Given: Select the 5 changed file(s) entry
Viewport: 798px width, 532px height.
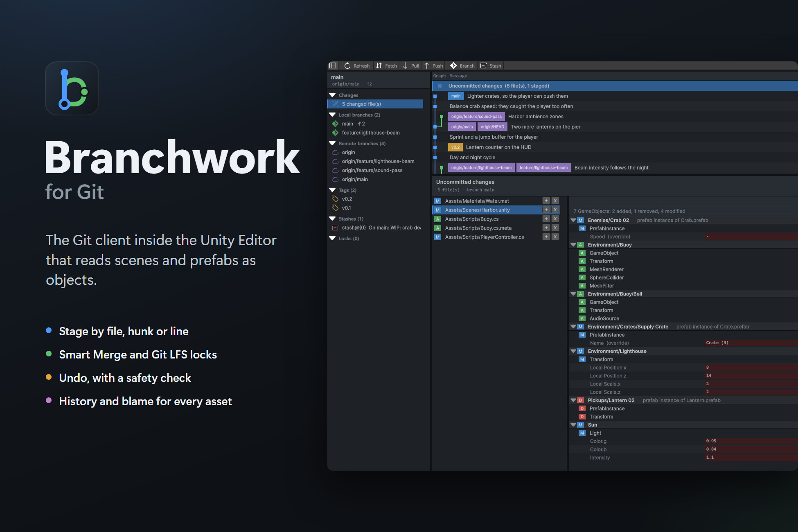Looking at the screenshot, I should pyautogui.click(x=375, y=104).
